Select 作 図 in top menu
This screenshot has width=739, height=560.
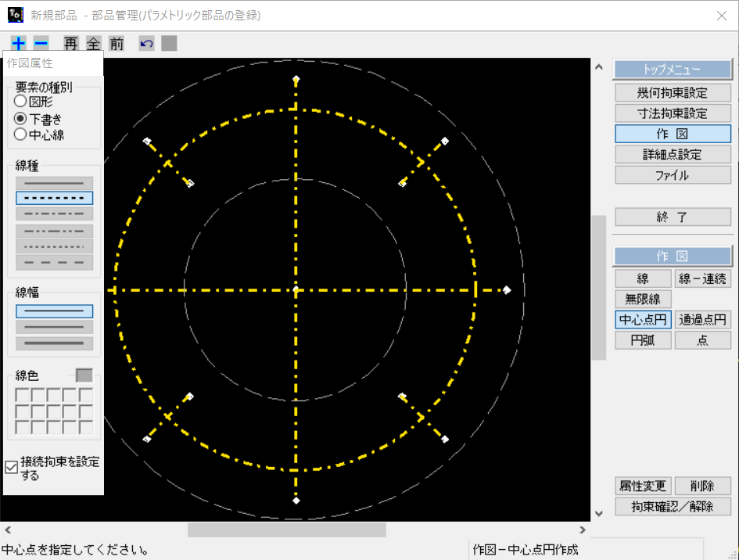pos(673,134)
